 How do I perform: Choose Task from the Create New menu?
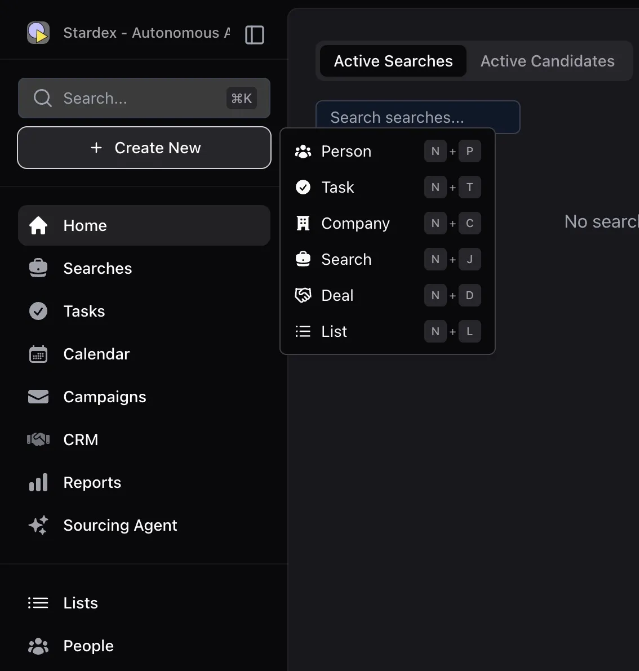pyautogui.click(x=388, y=187)
